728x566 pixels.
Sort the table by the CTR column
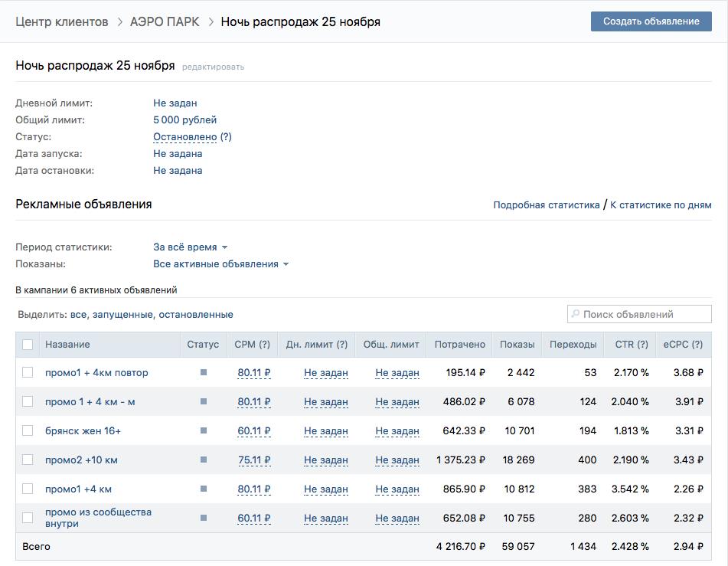click(631, 345)
